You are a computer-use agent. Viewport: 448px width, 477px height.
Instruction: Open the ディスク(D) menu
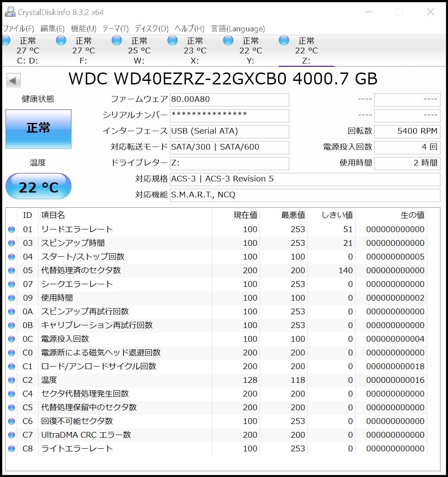(x=151, y=29)
